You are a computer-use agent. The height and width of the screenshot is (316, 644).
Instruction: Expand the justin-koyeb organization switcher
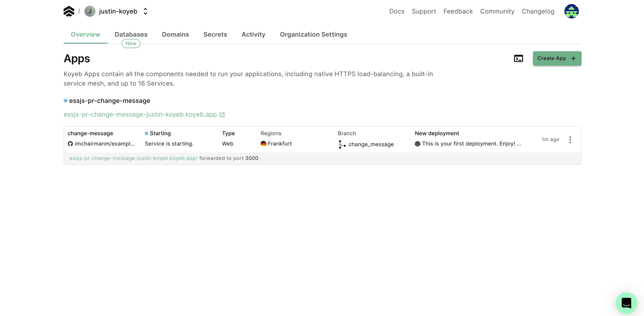click(145, 11)
